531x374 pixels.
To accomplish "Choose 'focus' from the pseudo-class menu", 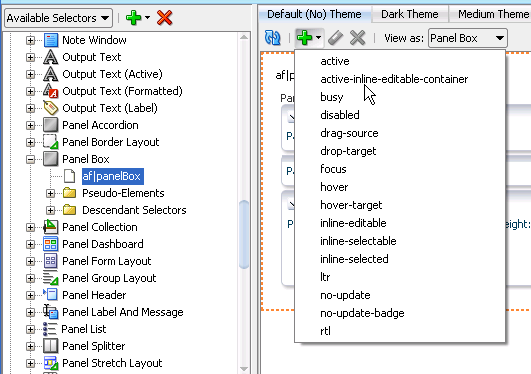I will click(400, 169).
